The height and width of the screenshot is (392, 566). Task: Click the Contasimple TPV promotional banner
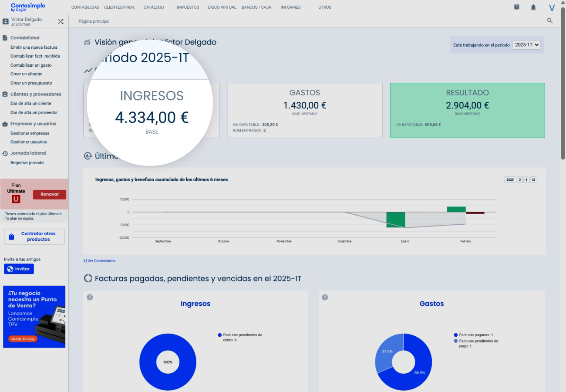(34, 317)
